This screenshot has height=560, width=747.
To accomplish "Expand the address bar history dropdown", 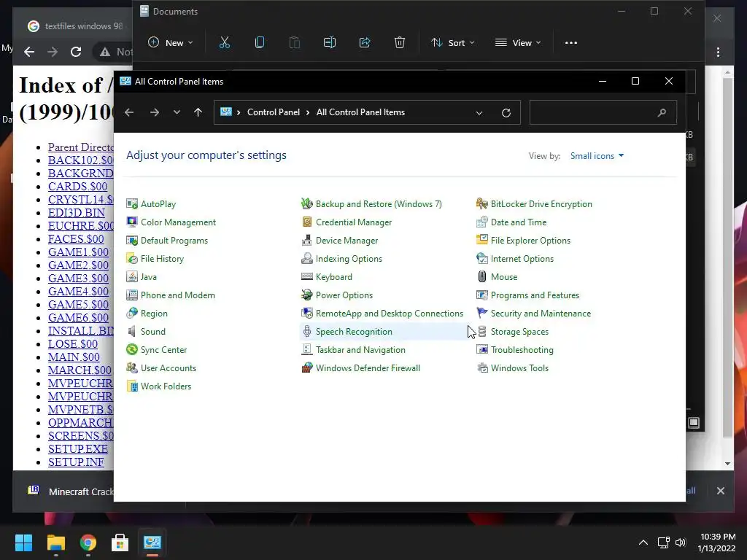I will (479, 113).
